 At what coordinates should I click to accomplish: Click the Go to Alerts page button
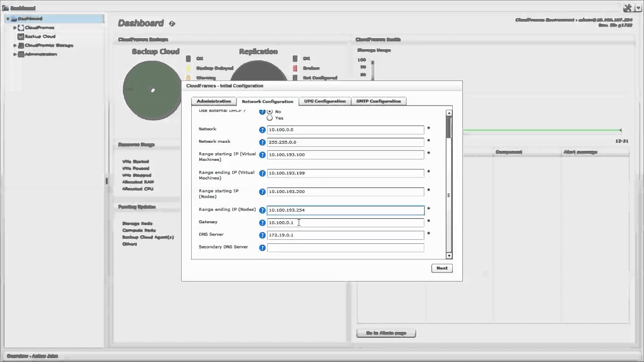(386, 333)
